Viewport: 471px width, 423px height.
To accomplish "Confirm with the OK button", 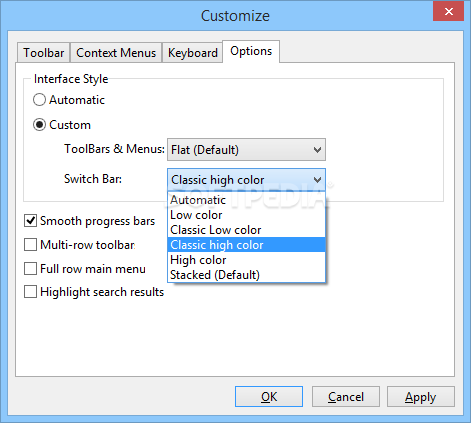I will [269, 397].
